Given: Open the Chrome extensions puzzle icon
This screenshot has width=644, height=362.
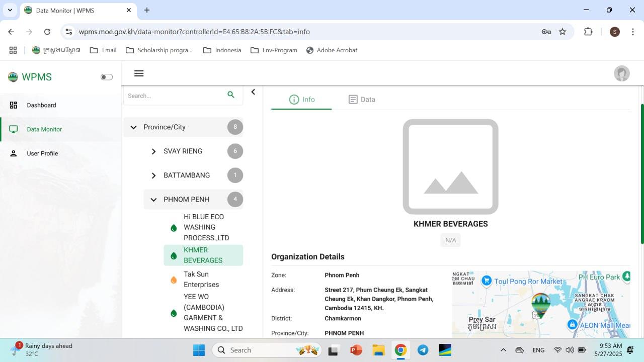Looking at the screenshot, I should tap(588, 32).
